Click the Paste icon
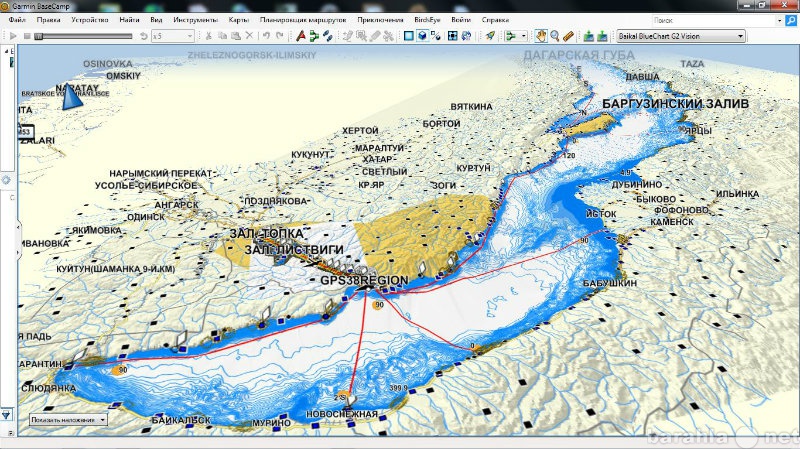Viewport: 800px width, 449px height. [236, 36]
